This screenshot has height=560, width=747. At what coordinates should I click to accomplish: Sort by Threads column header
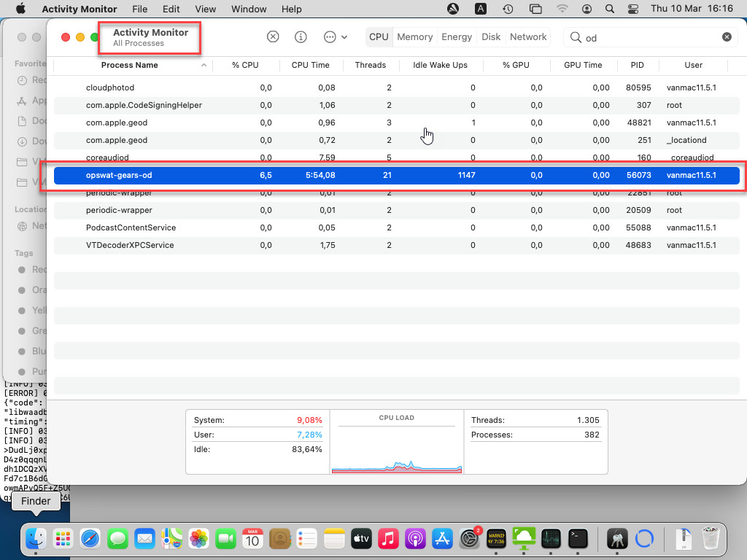click(x=370, y=65)
